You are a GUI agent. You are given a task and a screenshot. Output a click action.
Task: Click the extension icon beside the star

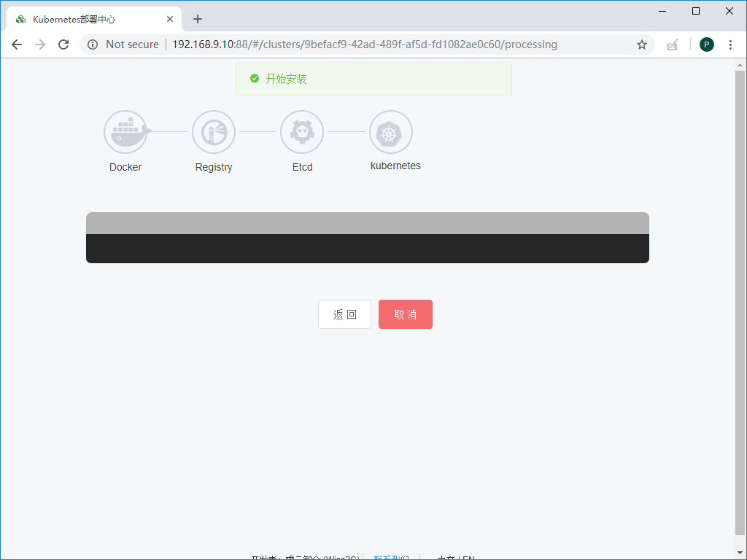pyautogui.click(x=672, y=44)
